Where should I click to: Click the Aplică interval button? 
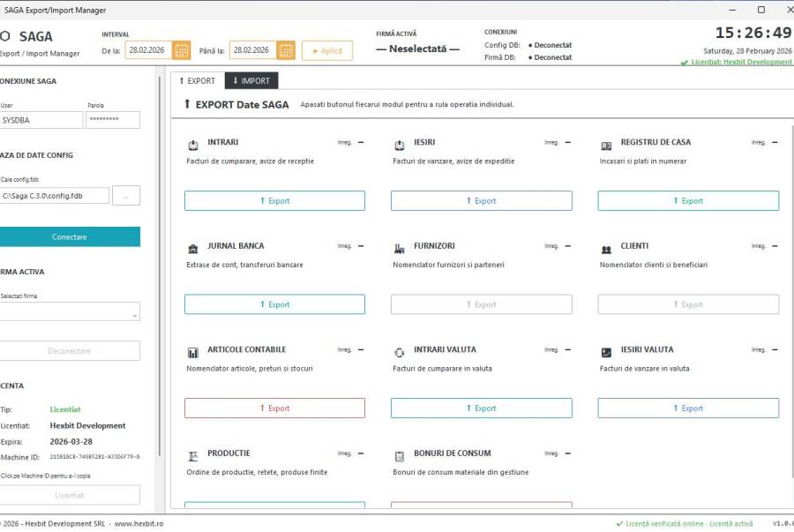pyautogui.click(x=326, y=50)
